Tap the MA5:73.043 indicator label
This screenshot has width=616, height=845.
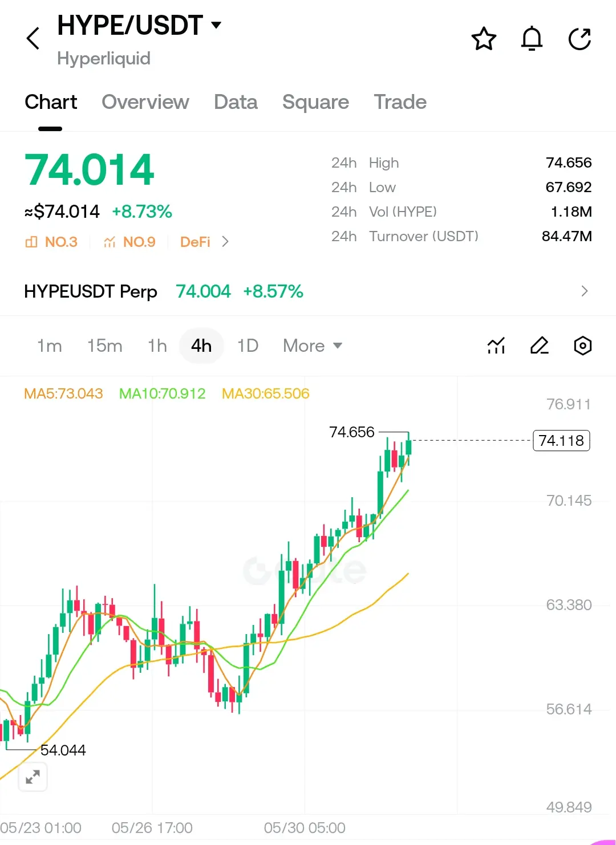[x=63, y=393]
